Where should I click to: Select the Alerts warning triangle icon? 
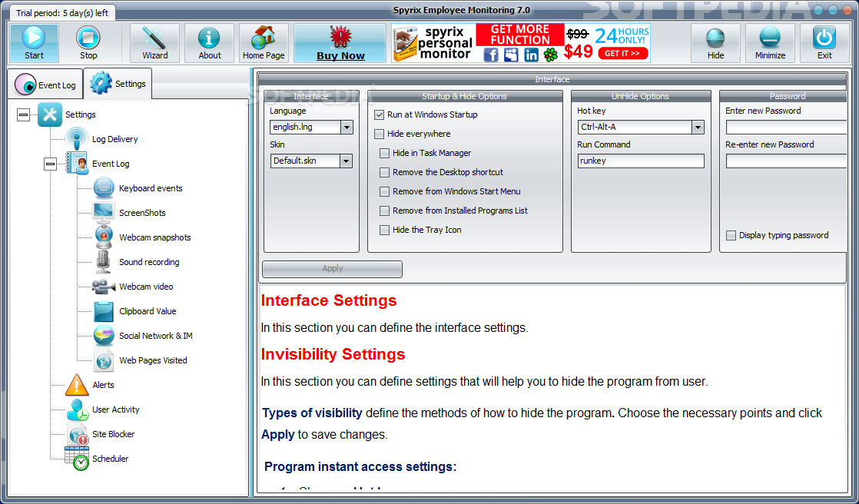[x=77, y=385]
